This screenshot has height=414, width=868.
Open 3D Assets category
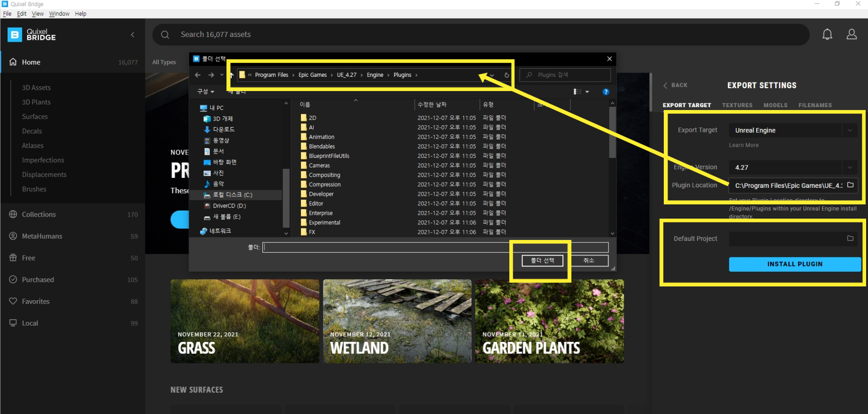(x=36, y=88)
